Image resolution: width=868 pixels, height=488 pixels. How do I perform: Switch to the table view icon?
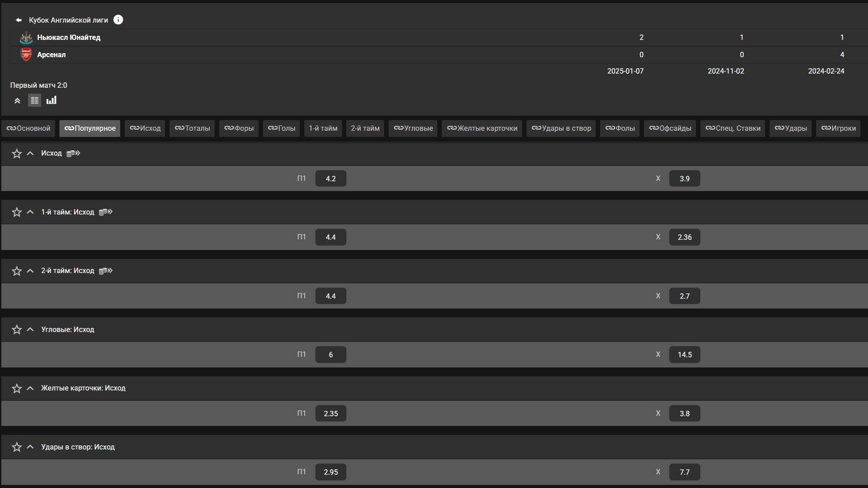35,100
